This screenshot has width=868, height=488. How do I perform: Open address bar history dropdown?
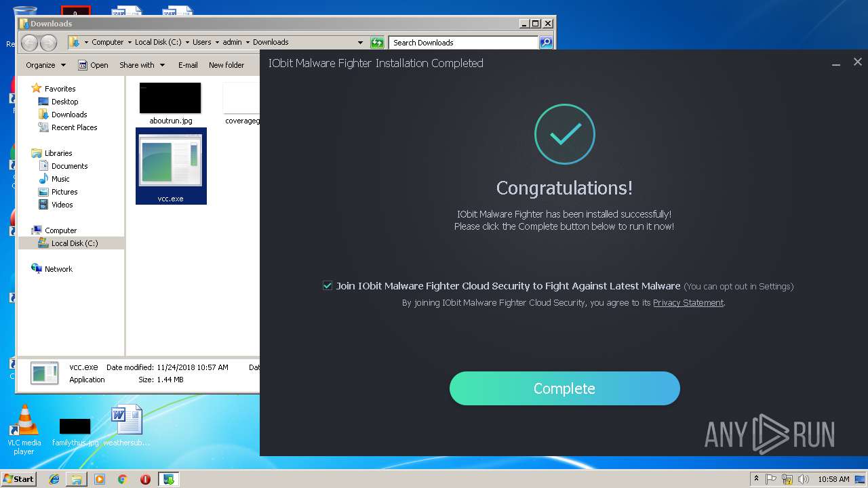click(x=360, y=43)
